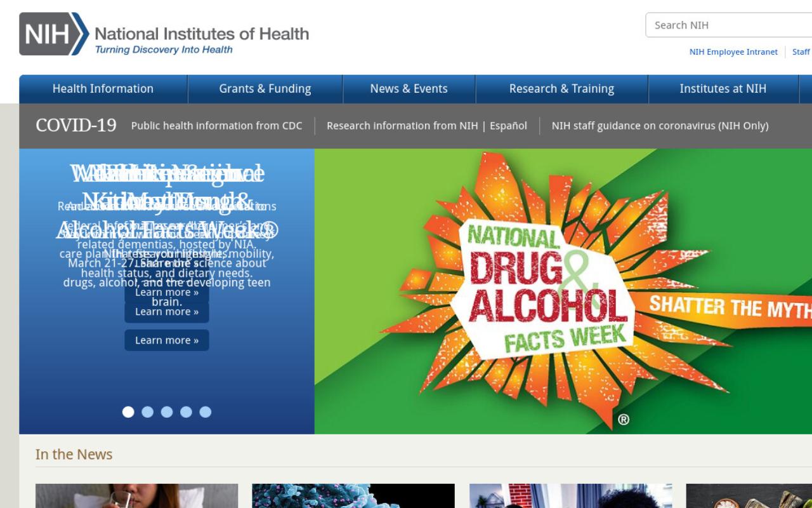Select the second carousel slide dot
The image size is (812, 508).
(x=148, y=412)
